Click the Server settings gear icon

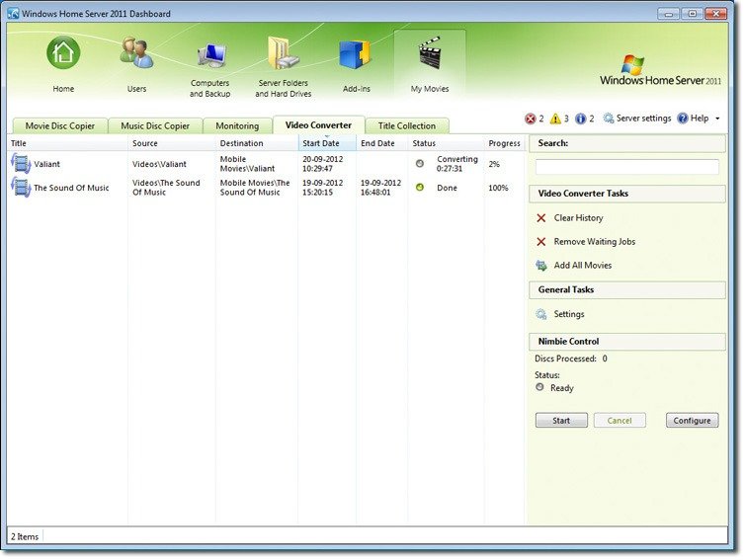pos(609,119)
